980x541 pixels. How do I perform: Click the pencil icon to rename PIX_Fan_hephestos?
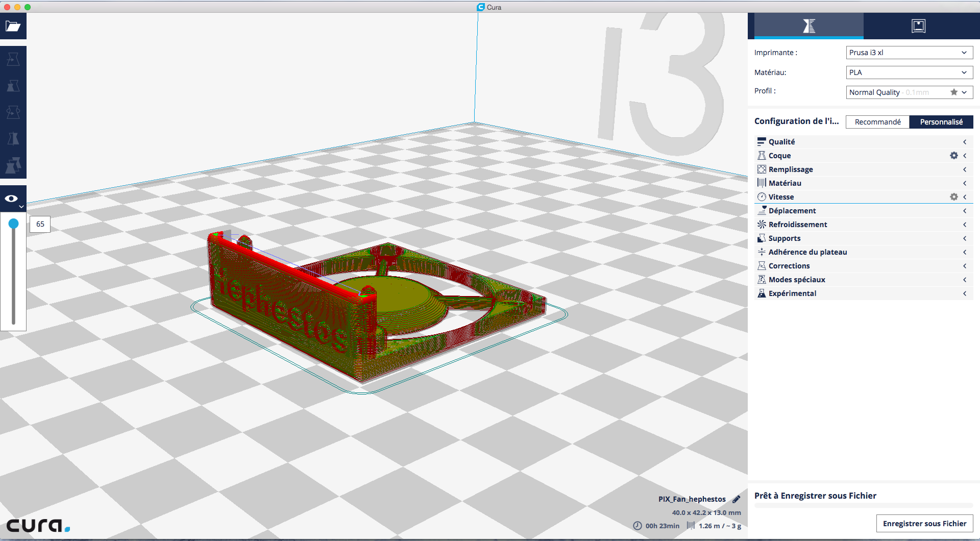736,499
